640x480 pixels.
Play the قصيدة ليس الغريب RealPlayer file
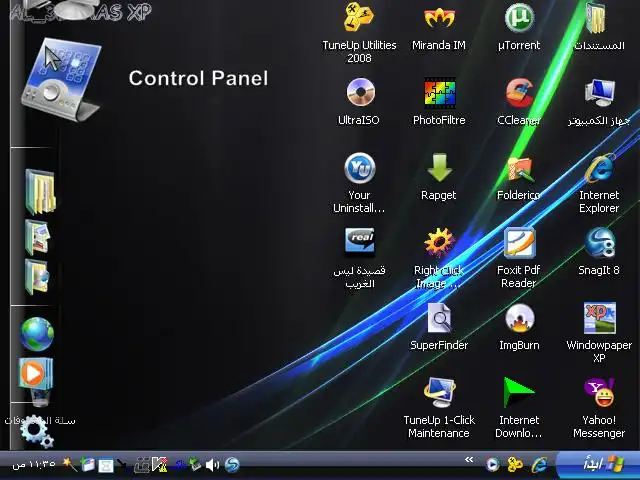pos(359,242)
